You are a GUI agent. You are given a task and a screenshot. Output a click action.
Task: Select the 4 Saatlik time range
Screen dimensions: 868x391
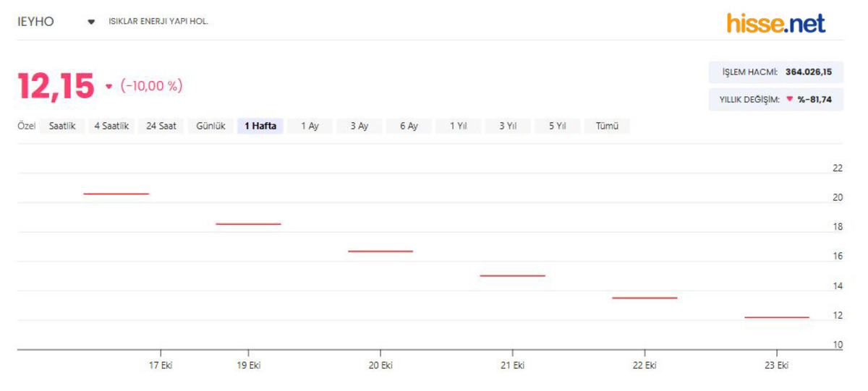111,126
